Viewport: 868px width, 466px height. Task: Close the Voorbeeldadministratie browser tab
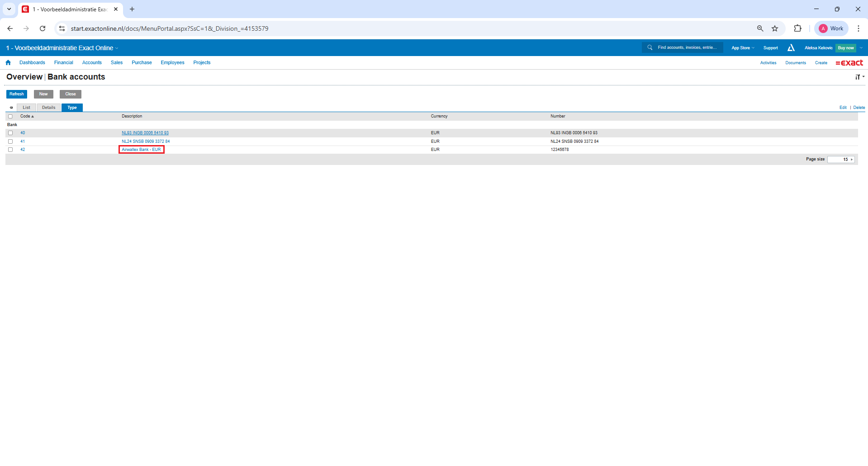[116, 9]
